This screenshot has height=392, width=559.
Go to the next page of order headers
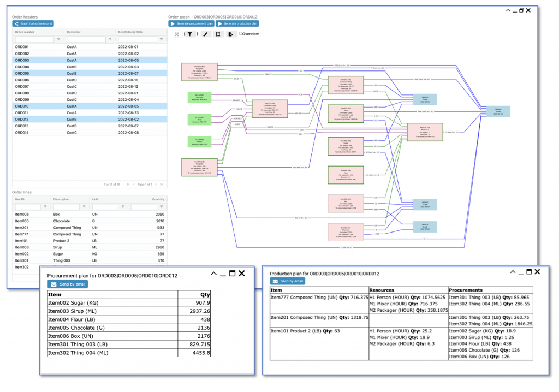click(156, 185)
